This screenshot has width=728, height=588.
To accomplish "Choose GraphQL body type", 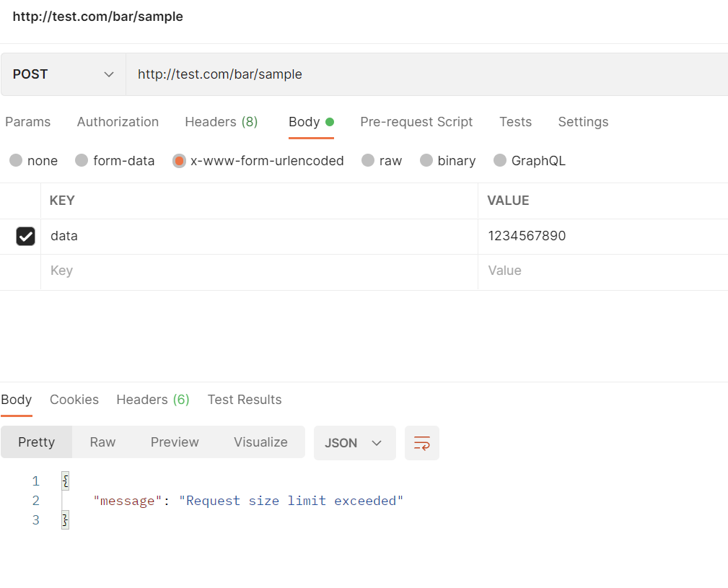I will [x=500, y=161].
